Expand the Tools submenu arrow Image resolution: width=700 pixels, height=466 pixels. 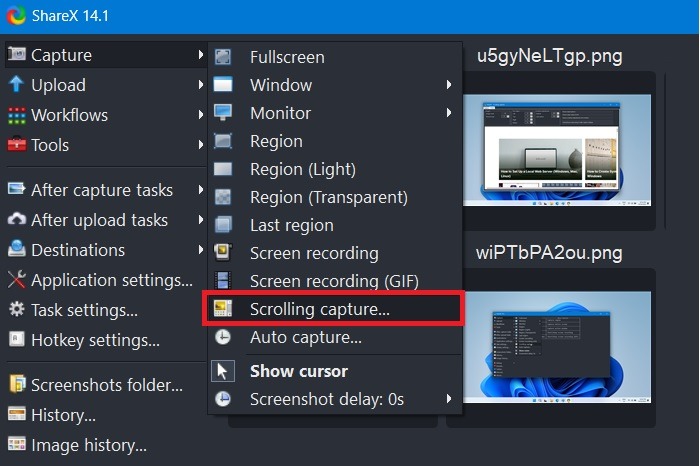pyautogui.click(x=200, y=145)
